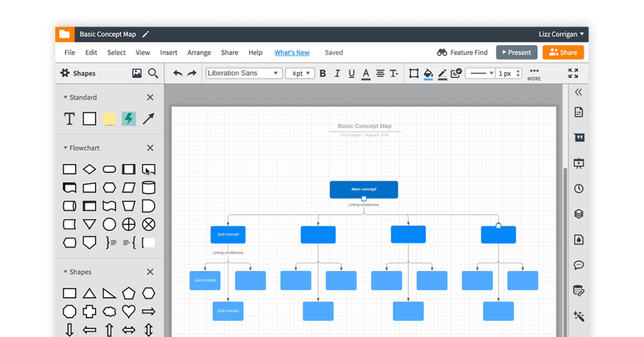This screenshot has height=337, width=644.
Task: Open presentation mode panel icon
Action: [x=579, y=163]
